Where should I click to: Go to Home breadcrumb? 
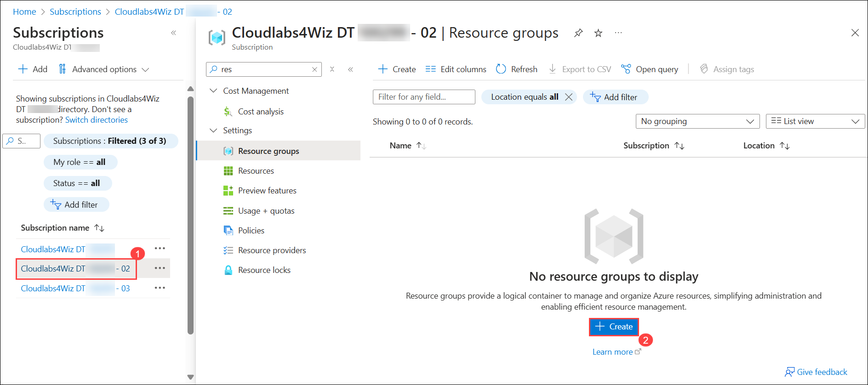pos(24,11)
